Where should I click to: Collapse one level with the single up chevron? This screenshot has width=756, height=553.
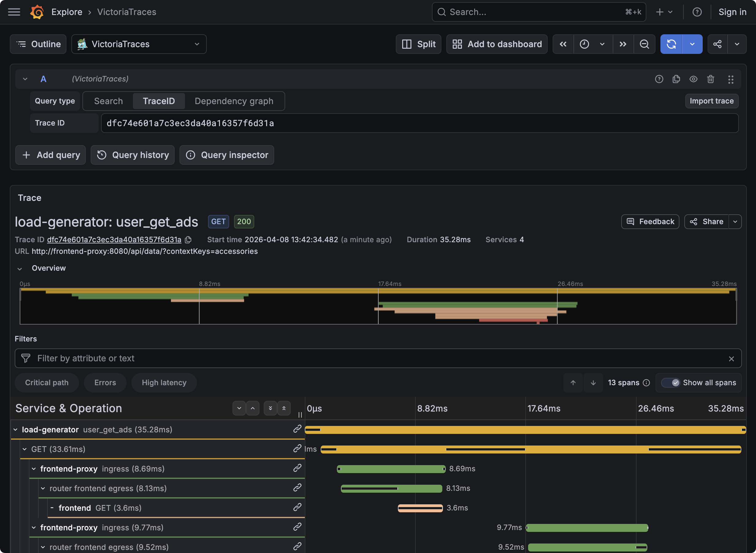pos(252,408)
